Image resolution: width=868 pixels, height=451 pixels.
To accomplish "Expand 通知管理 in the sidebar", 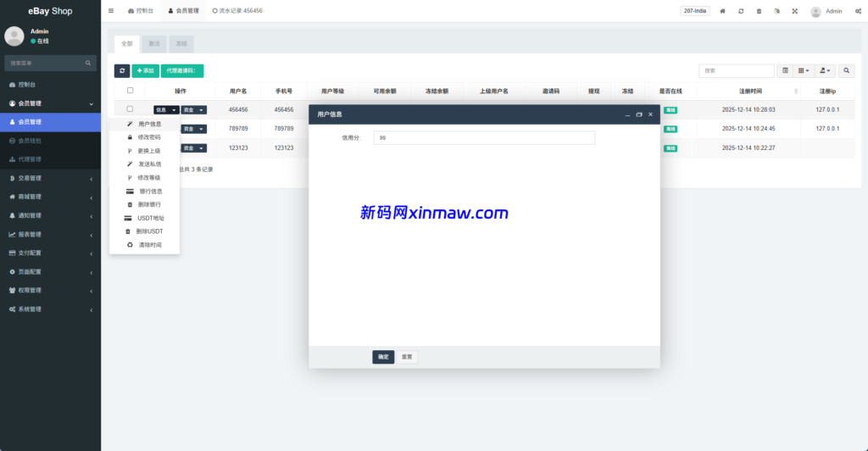I will coord(50,216).
